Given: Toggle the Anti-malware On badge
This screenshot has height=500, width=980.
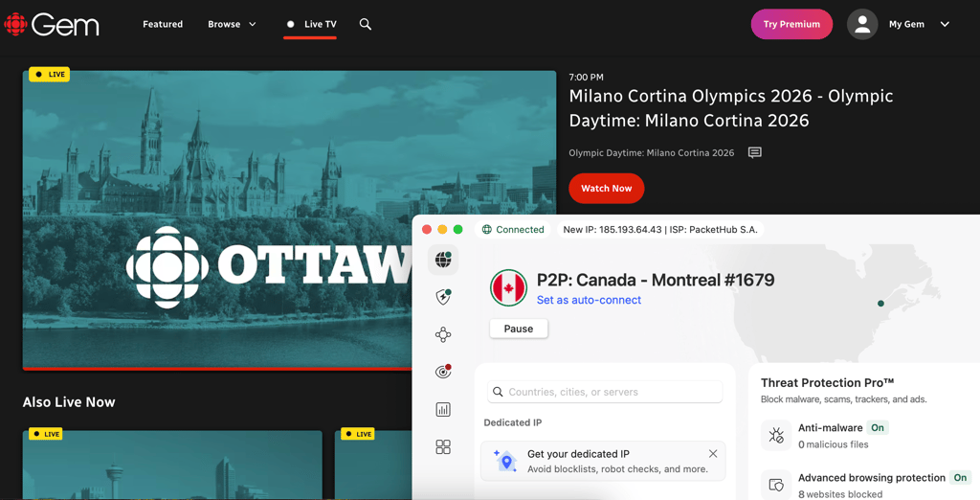Looking at the screenshot, I should 878,428.
